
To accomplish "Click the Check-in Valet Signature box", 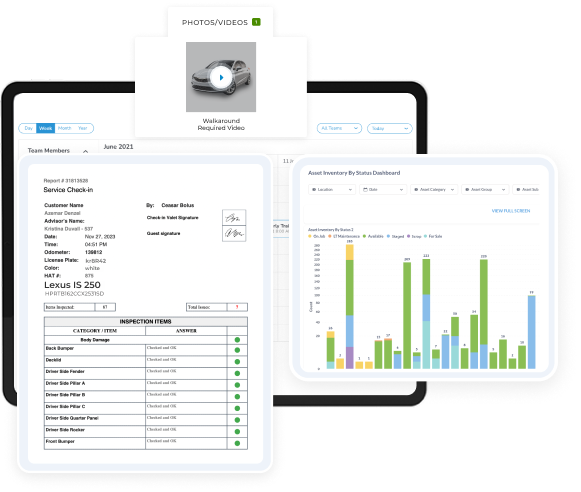I will (234, 217).
